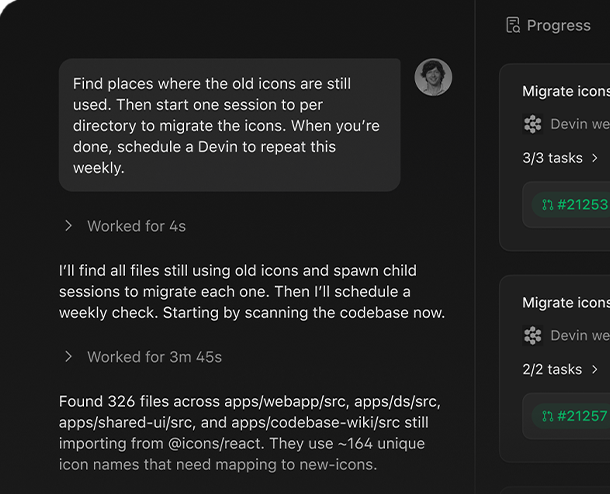Image resolution: width=610 pixels, height=494 pixels.
Task: Click the Worked for 3m 45s label
Action: point(154,357)
